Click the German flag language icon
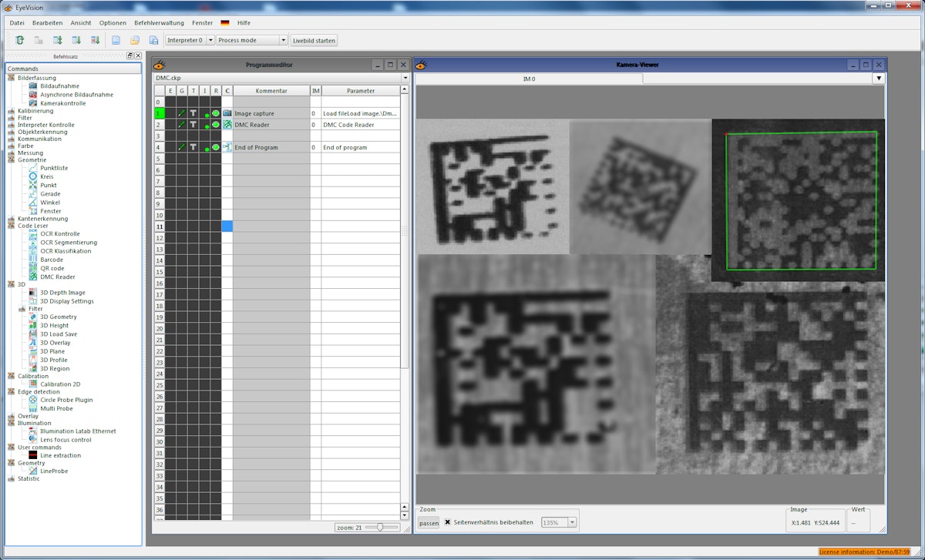The width and height of the screenshot is (925, 560). (x=225, y=23)
